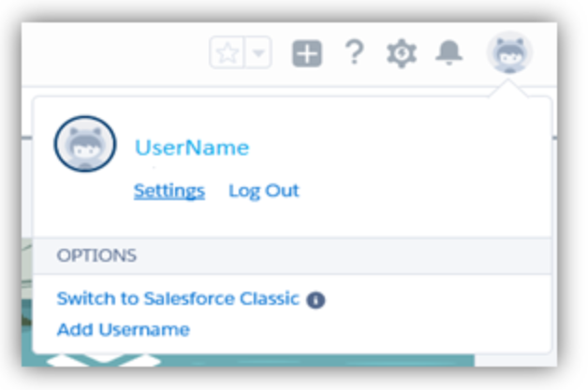Open the Setup gear icon
The height and width of the screenshot is (390, 588).
[x=402, y=53]
